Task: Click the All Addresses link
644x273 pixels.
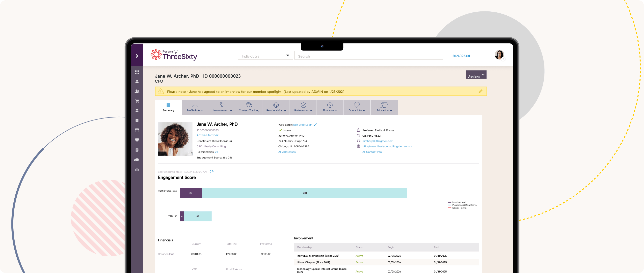Action: coord(287,152)
